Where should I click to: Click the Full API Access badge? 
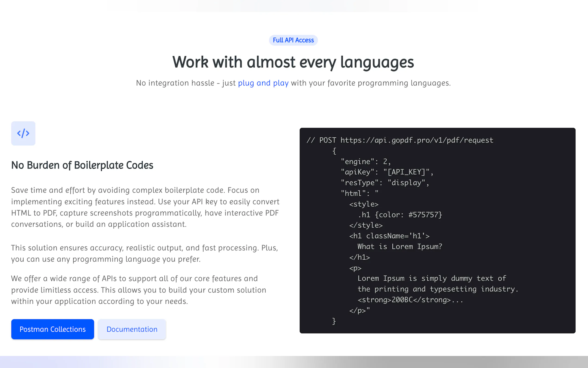point(293,40)
